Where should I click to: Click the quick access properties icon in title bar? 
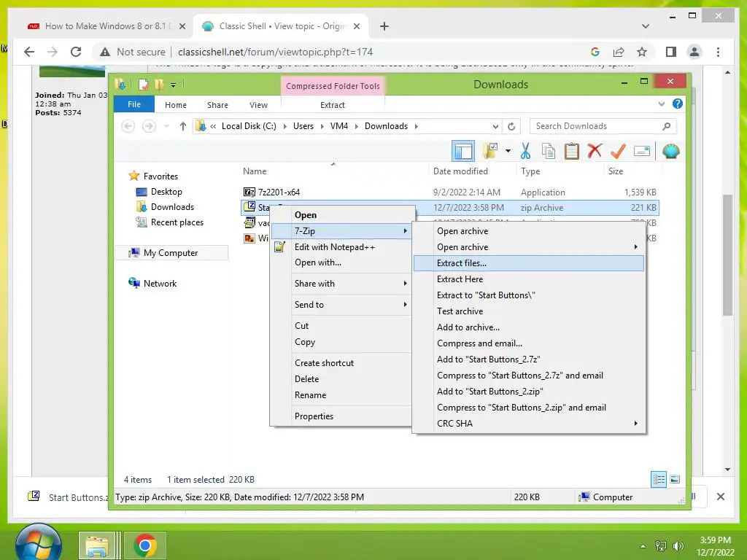click(144, 85)
